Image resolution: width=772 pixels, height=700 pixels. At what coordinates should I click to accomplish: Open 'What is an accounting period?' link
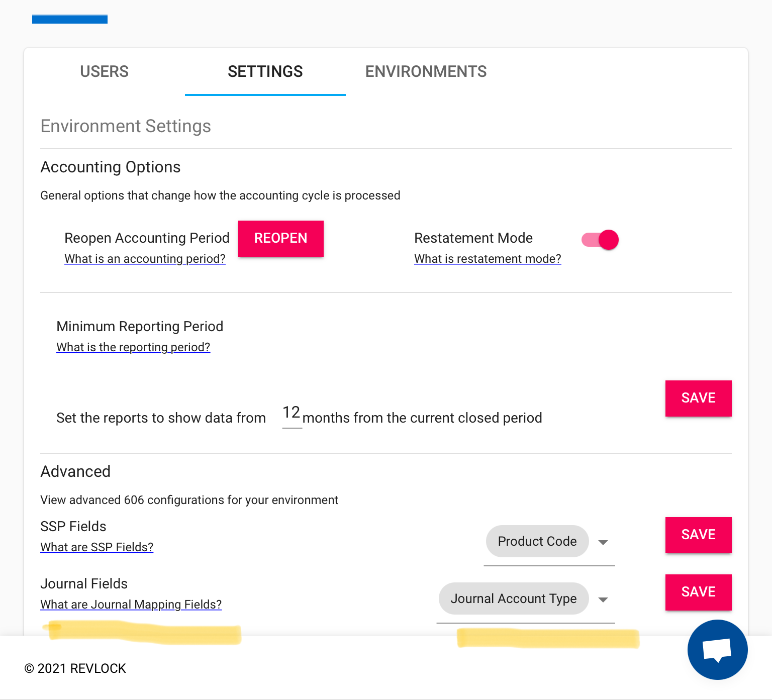(145, 259)
